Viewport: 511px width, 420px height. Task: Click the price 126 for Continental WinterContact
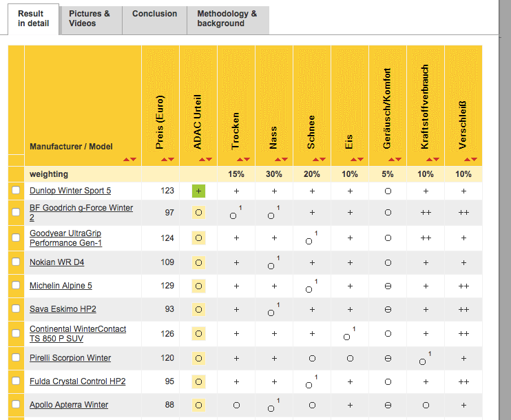point(167,334)
